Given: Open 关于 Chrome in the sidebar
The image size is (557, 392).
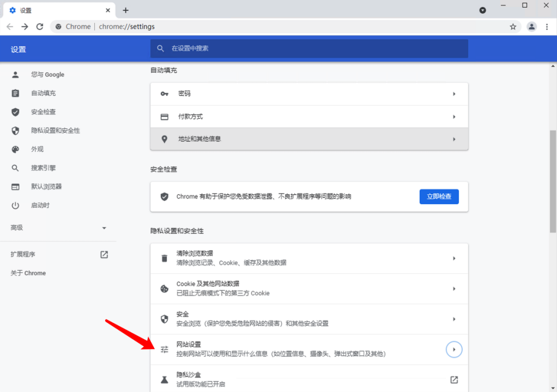Looking at the screenshot, I should coord(28,273).
